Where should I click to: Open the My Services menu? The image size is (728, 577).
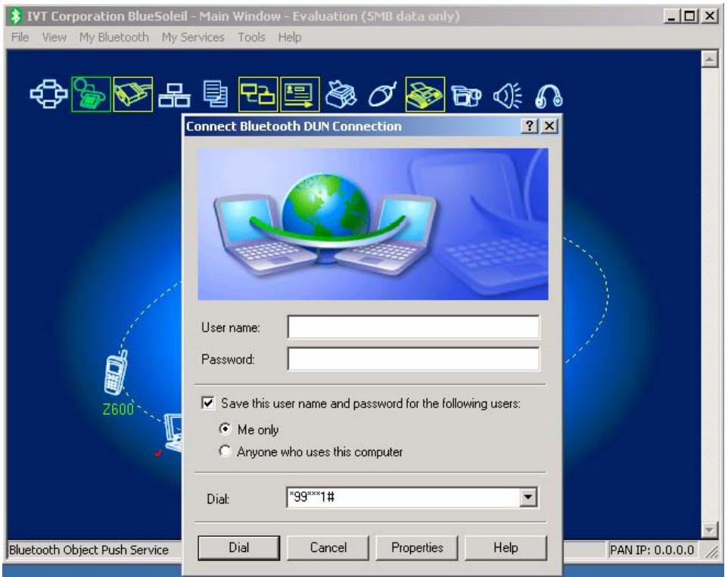[x=193, y=37]
